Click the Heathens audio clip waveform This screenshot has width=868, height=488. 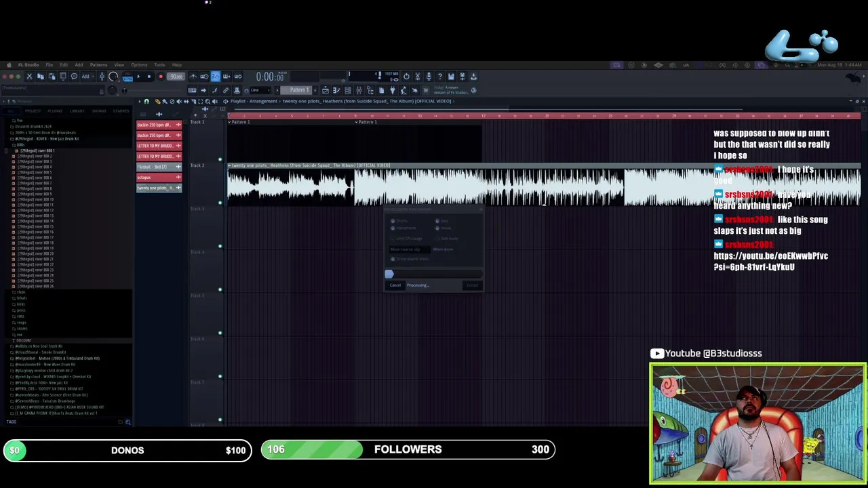tap(544, 187)
